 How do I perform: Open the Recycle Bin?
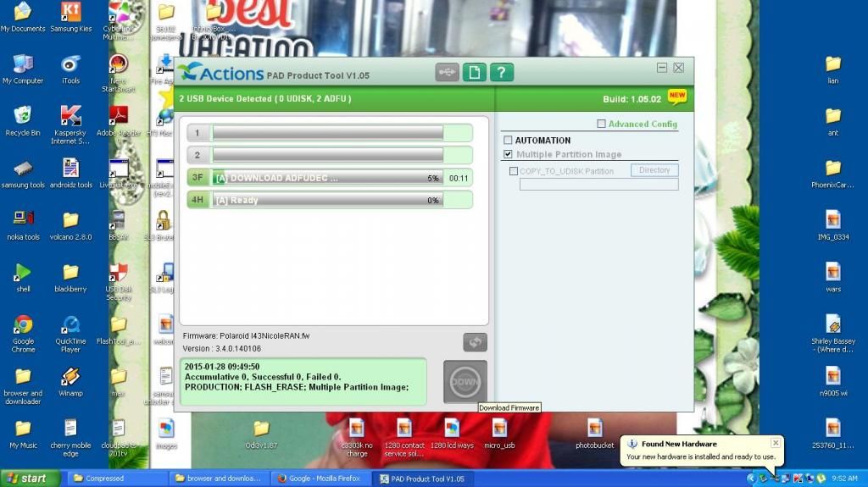click(x=23, y=121)
